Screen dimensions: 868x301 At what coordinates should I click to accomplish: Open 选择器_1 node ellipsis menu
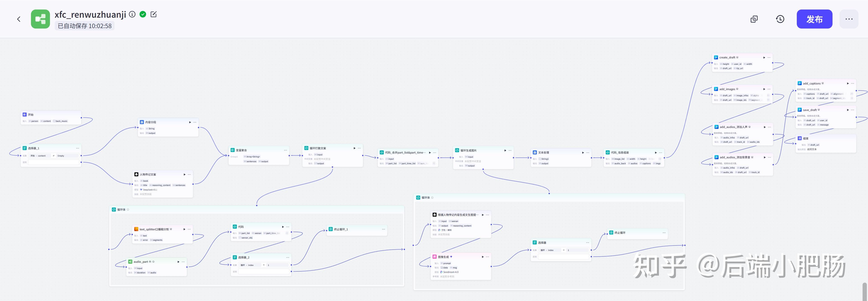78,148
